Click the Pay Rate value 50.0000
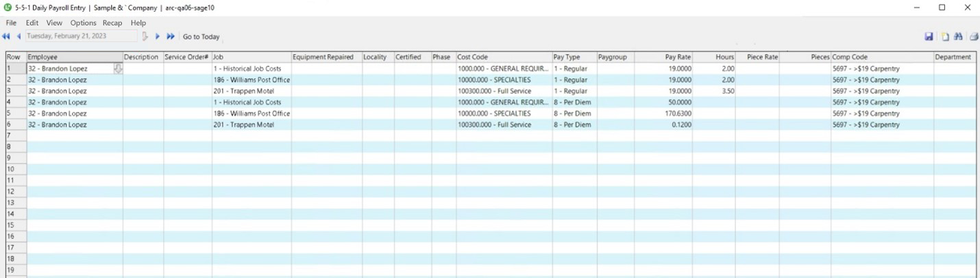Screen dimensions: 980x278 coord(663,102)
